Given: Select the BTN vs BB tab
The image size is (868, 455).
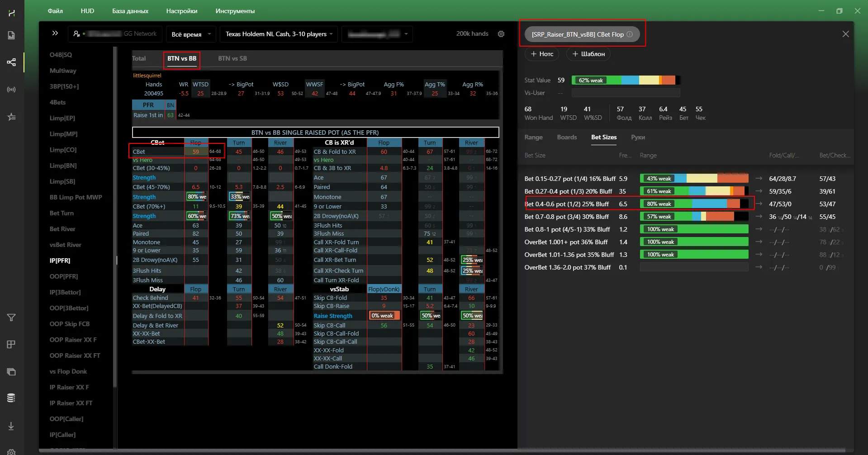Looking at the screenshot, I should point(182,59).
